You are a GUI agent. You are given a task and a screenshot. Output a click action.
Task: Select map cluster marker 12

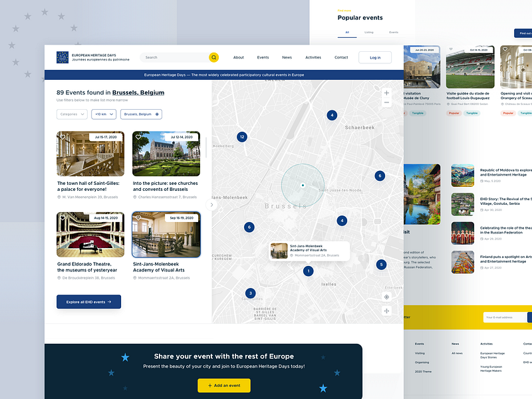[242, 137]
